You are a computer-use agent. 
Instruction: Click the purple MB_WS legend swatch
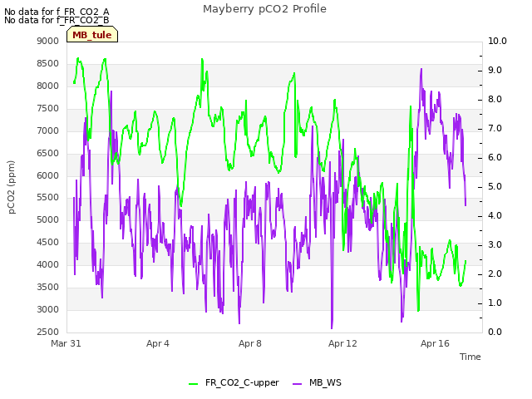(x=297, y=384)
